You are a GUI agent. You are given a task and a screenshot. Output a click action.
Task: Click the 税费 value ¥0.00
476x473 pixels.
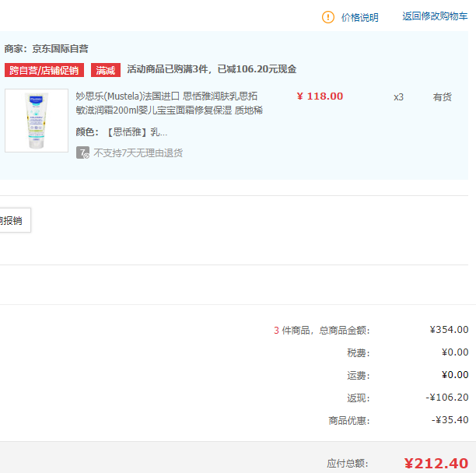point(455,352)
